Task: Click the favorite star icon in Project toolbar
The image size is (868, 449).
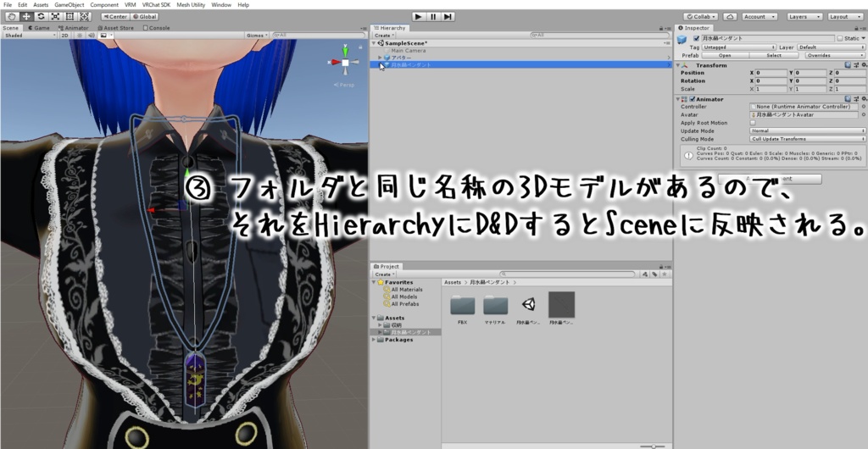Action: click(665, 274)
